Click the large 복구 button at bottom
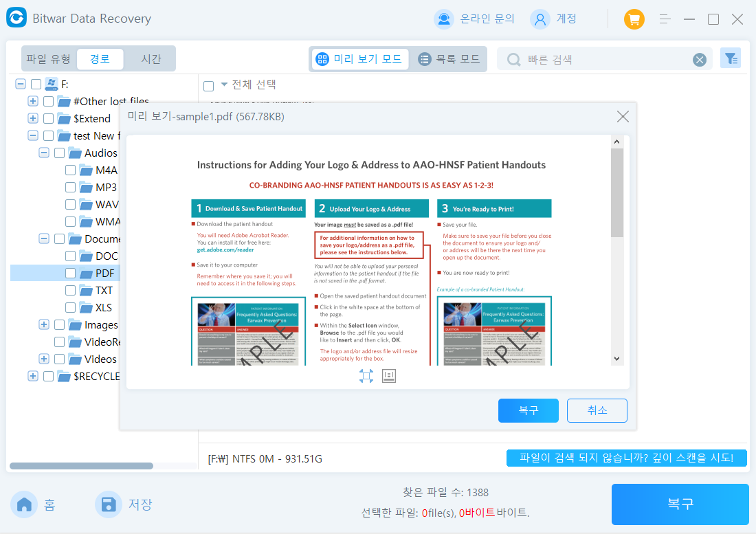The height and width of the screenshot is (534, 756). click(680, 504)
